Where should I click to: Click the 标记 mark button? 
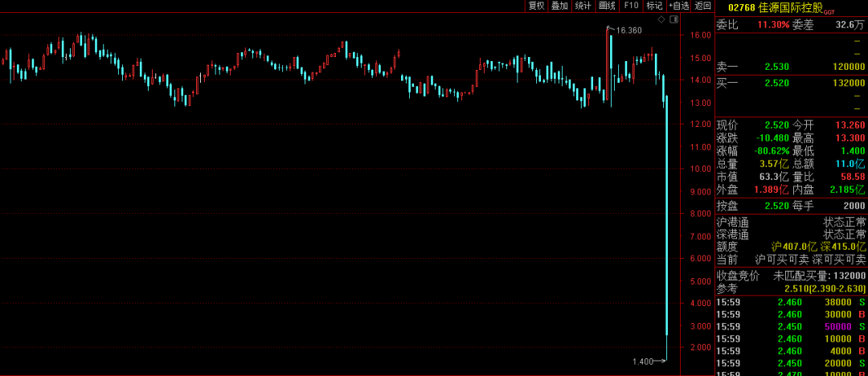(654, 6)
